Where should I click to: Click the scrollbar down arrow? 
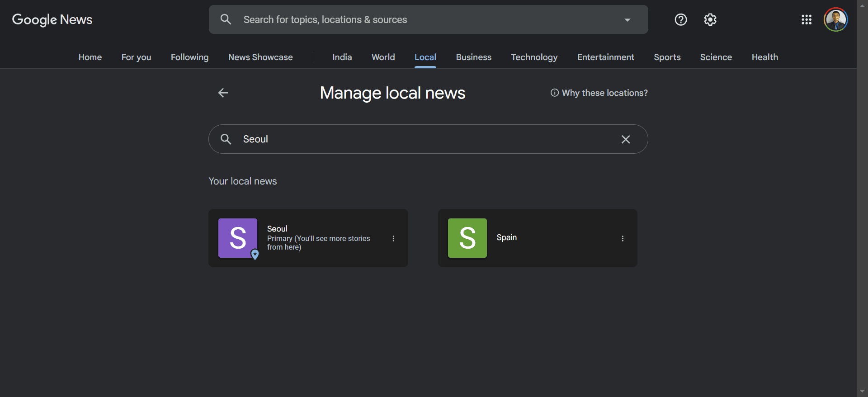coord(862,392)
